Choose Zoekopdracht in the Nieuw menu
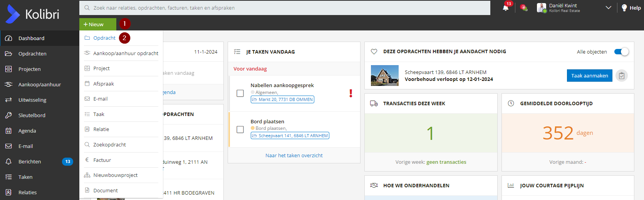The width and height of the screenshot is (644, 200). (x=121, y=145)
